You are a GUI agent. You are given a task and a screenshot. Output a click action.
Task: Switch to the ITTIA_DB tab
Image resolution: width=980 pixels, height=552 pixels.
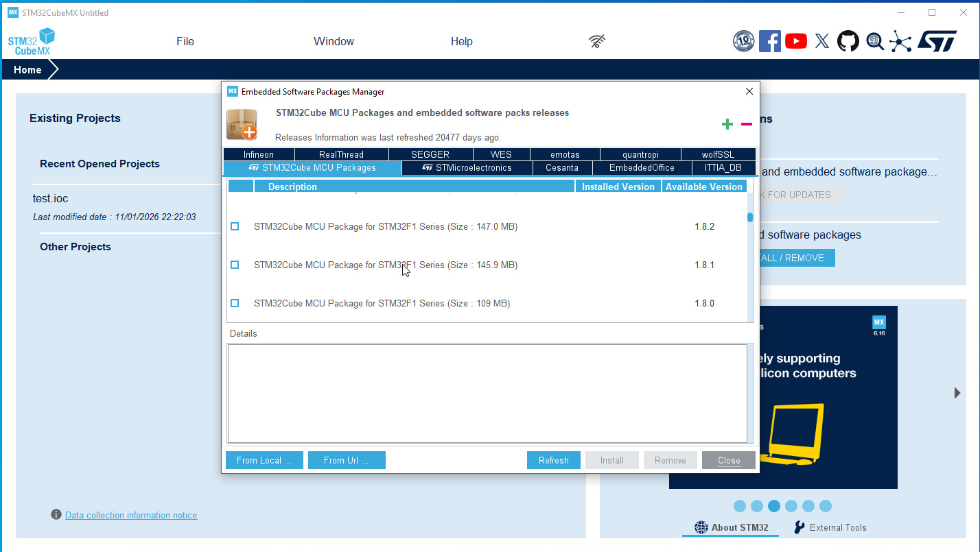point(723,168)
